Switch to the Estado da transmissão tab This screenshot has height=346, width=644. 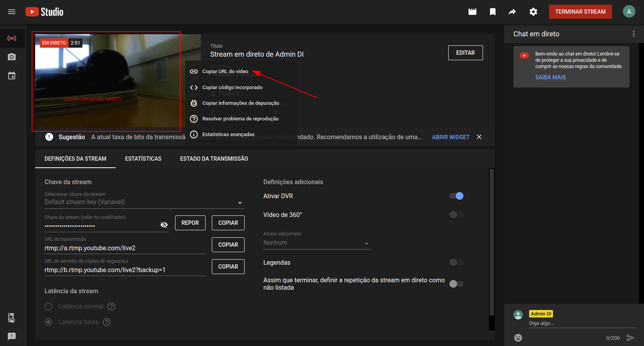[214, 159]
